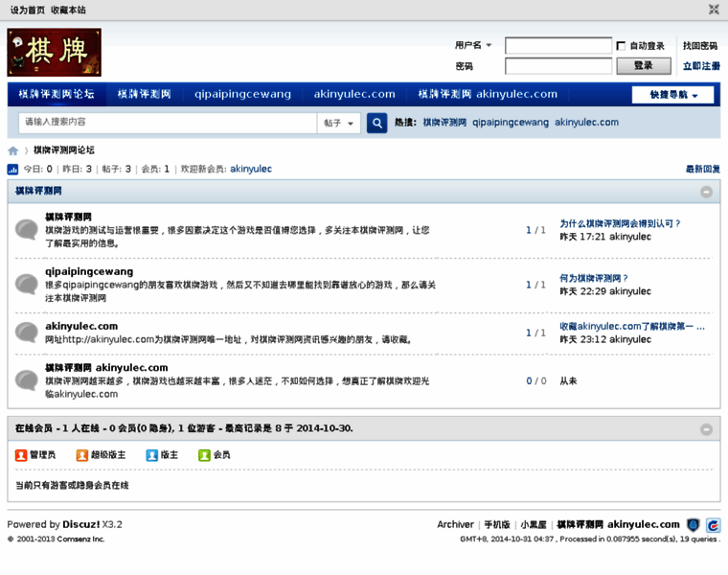Select the akinyulec.com nav tab

(x=354, y=94)
